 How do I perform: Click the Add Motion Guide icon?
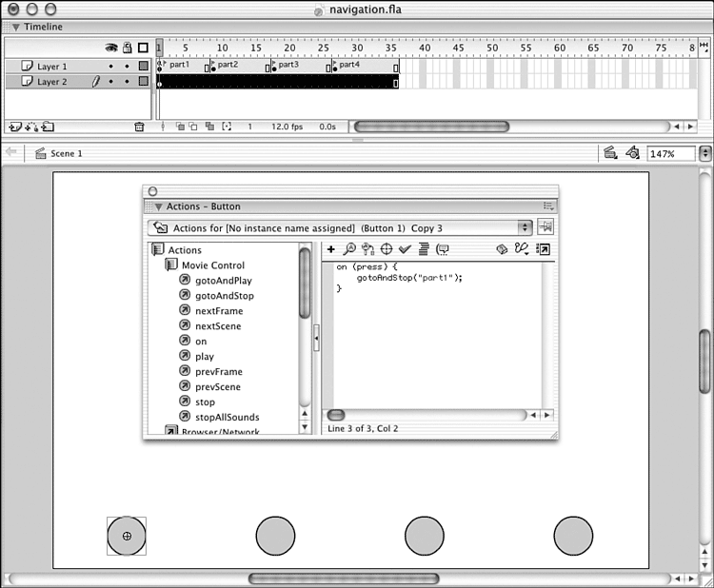(31, 127)
